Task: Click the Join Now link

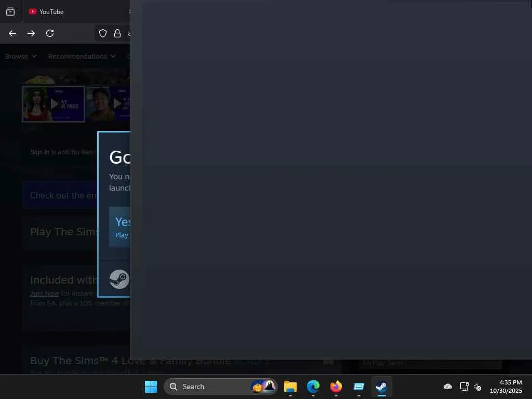Action: click(x=45, y=293)
